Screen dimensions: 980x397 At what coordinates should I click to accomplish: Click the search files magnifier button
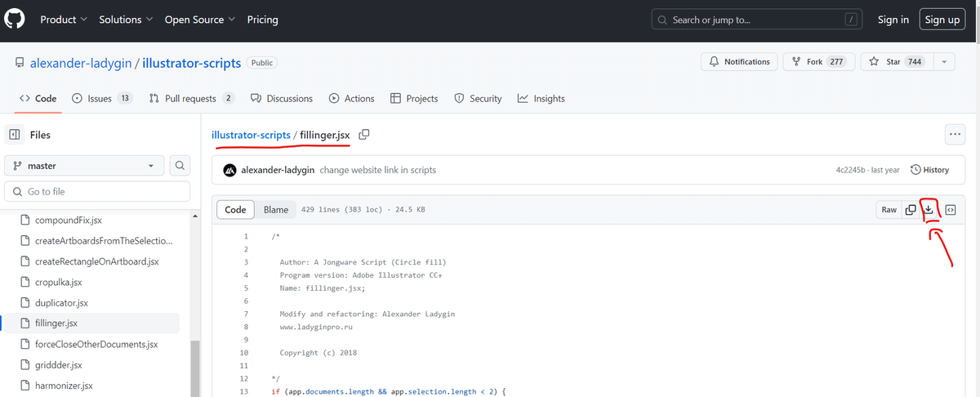(x=180, y=166)
